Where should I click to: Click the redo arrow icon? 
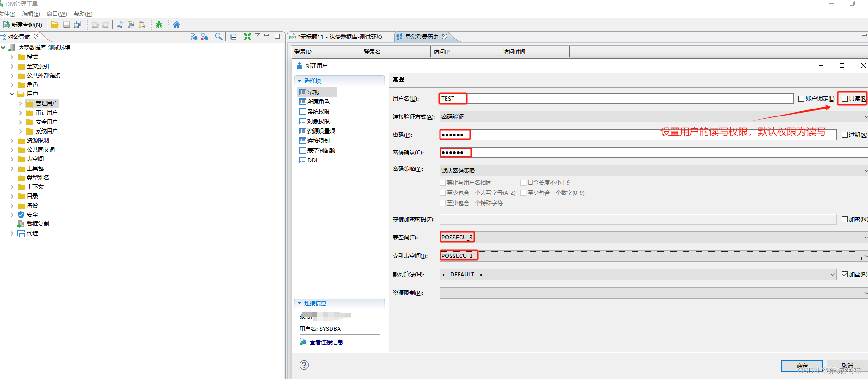pyautogui.click(x=106, y=25)
